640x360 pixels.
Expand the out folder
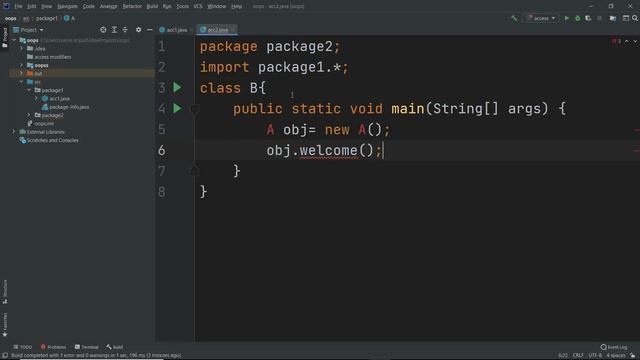click(x=22, y=73)
